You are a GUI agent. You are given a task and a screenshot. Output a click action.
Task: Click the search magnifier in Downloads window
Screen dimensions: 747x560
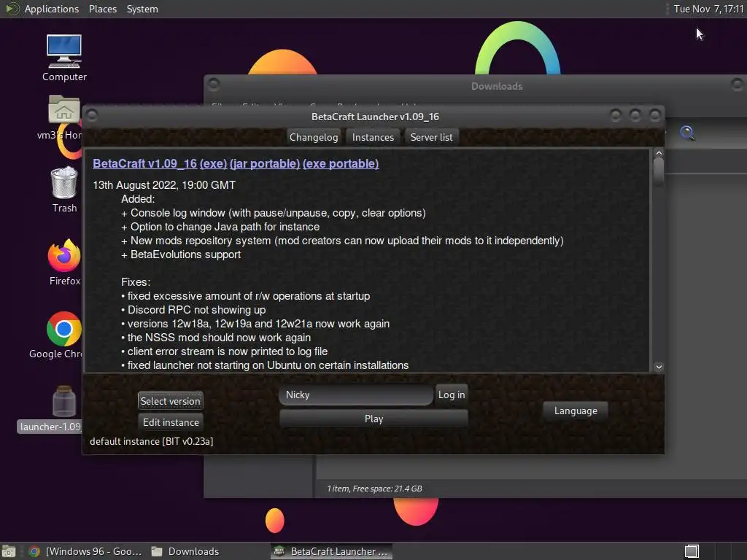687,133
